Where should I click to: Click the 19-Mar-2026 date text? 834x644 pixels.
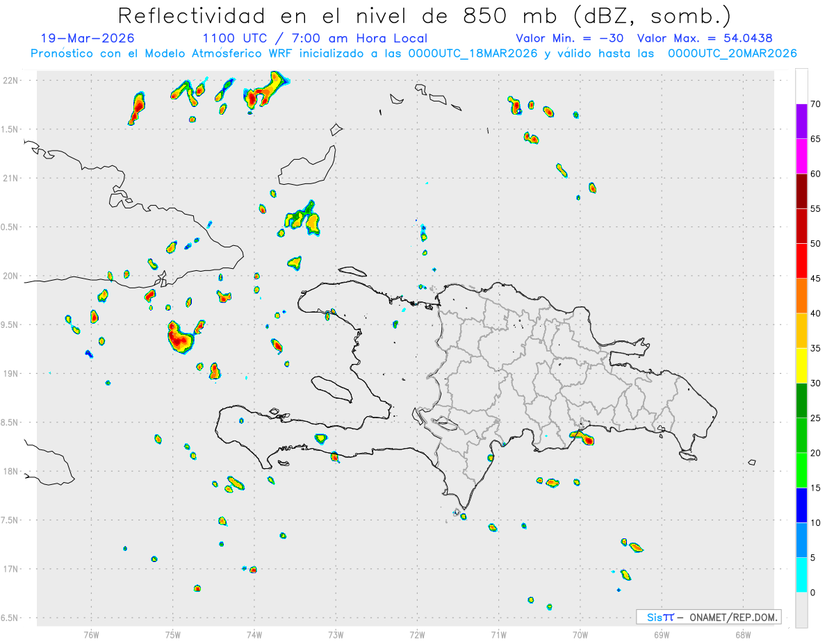[88, 38]
